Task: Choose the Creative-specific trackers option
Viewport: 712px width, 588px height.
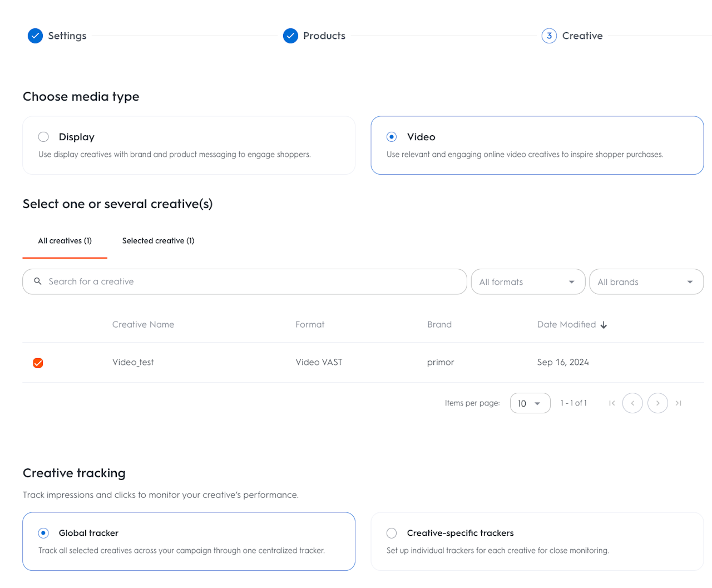Action: [x=392, y=533]
